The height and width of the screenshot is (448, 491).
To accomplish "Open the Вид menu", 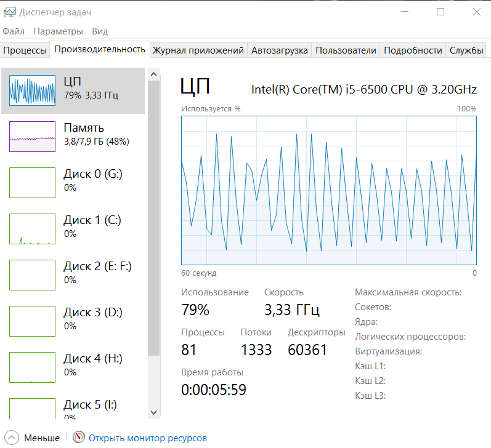I will coord(100,31).
